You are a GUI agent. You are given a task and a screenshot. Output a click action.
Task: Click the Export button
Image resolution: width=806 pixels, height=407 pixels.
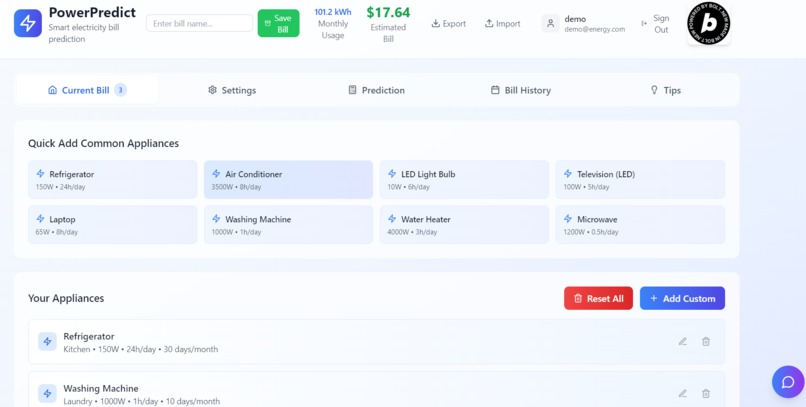(x=448, y=24)
